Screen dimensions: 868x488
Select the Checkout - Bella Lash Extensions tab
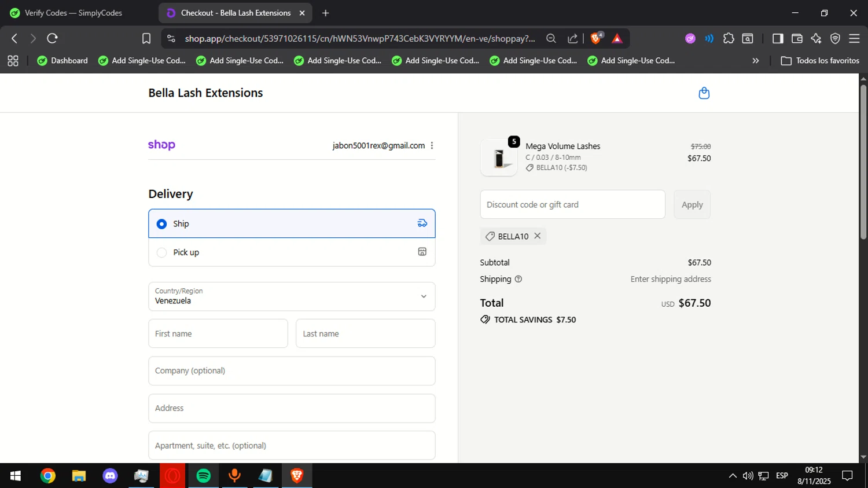[236, 13]
